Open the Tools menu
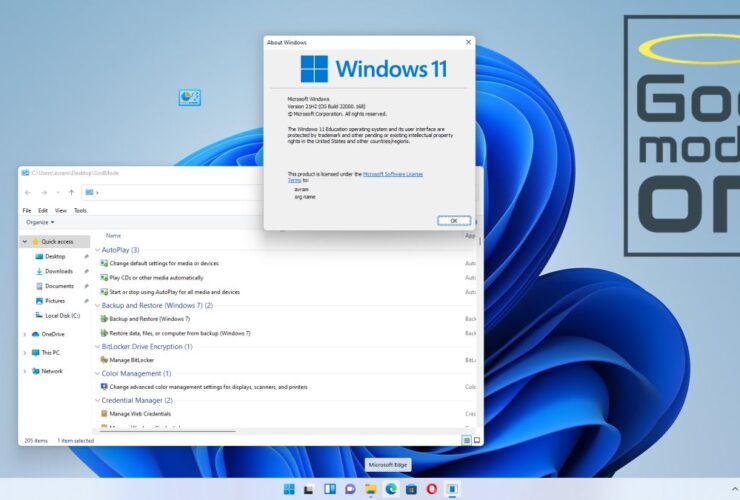The height and width of the screenshot is (500, 740). pos(80,211)
